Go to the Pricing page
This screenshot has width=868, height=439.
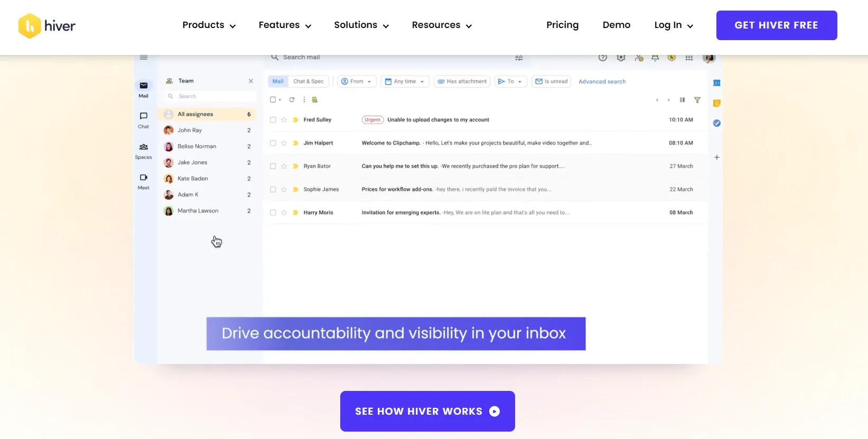pyautogui.click(x=563, y=25)
